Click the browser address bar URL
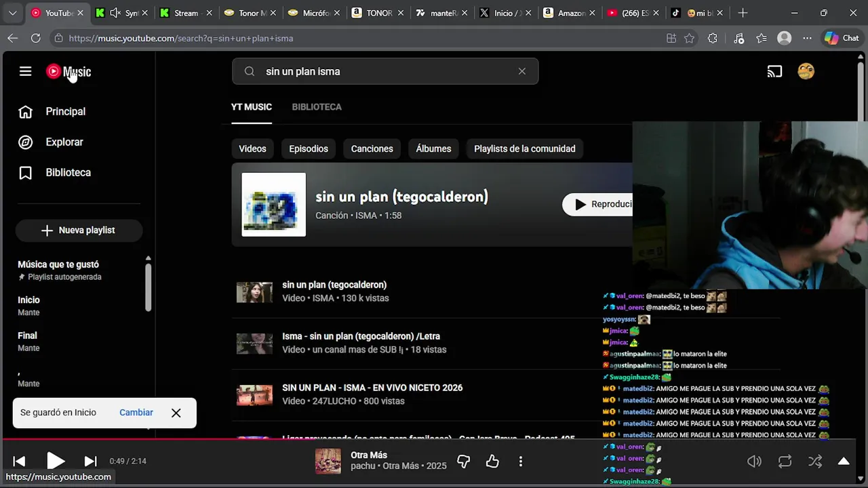Screen dimensions: 868x488 click(x=181, y=39)
